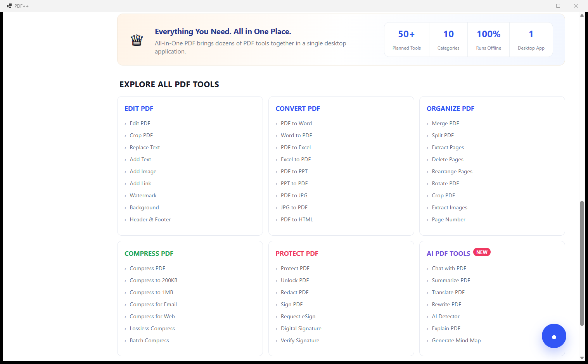Choose the Add Image tool
The width and height of the screenshot is (588, 364).
143,171
